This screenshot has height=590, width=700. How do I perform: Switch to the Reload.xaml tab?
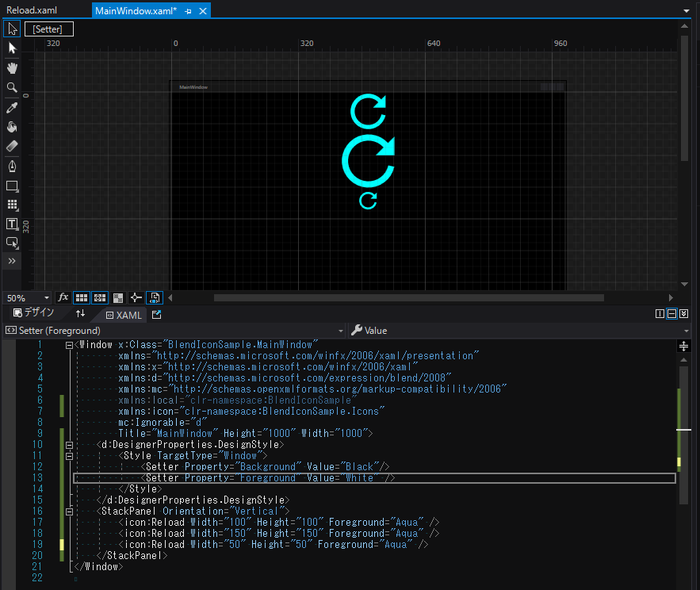pos(32,10)
